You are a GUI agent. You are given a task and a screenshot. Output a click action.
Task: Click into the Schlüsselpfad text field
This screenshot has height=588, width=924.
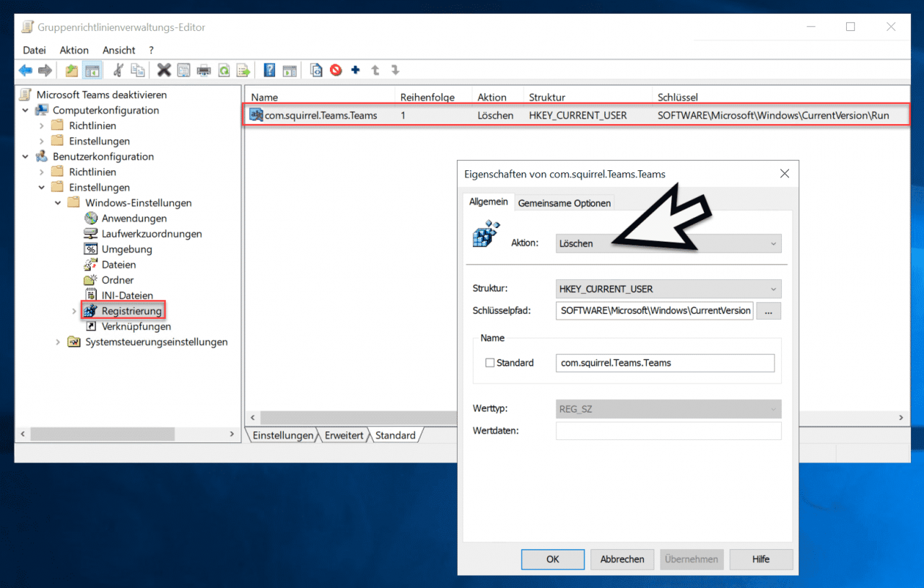[655, 310]
